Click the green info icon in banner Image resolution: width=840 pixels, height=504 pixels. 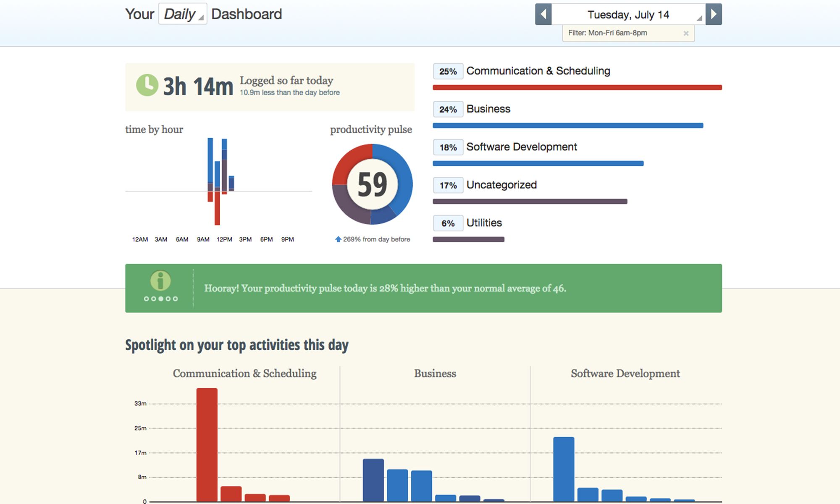[160, 281]
